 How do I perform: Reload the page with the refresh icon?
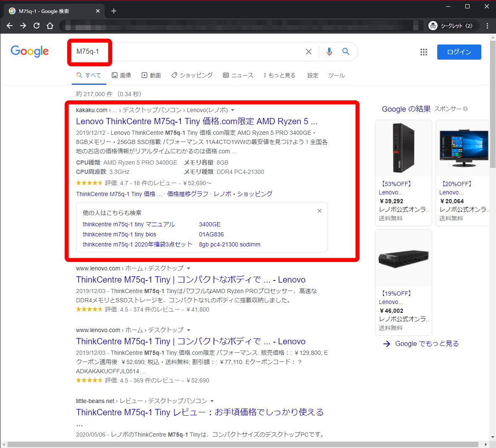pyautogui.click(x=37, y=26)
